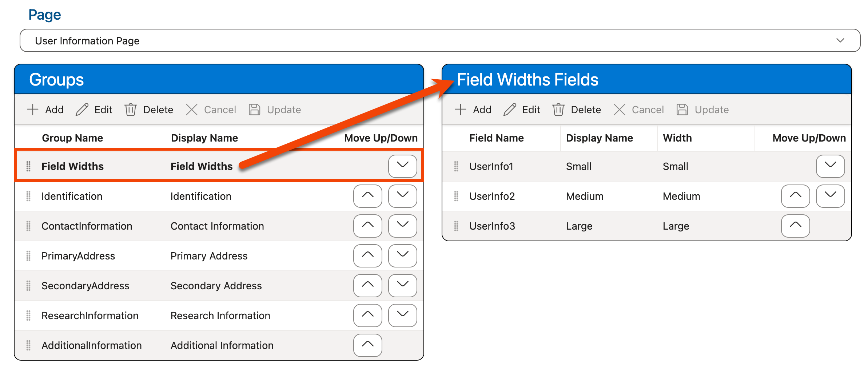Click the Cancel X icon in Field Widths Fields
The width and height of the screenshot is (868, 369).
[620, 110]
